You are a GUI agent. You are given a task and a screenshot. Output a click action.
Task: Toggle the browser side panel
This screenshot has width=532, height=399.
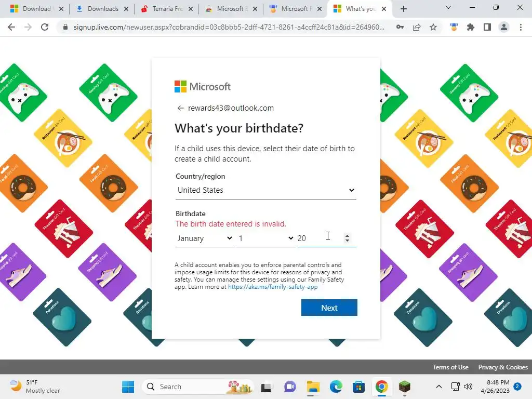coord(487,27)
